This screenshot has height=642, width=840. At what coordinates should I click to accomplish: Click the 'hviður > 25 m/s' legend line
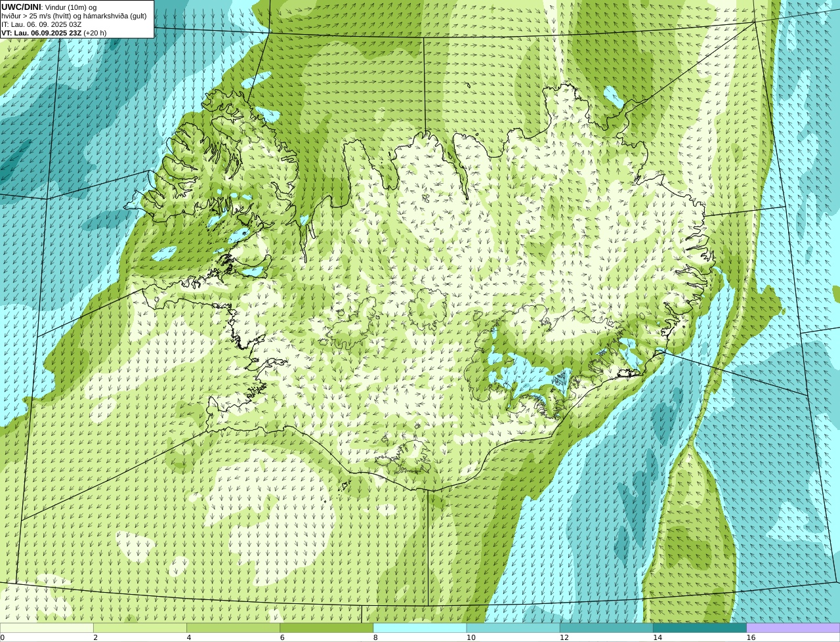(x=74, y=16)
